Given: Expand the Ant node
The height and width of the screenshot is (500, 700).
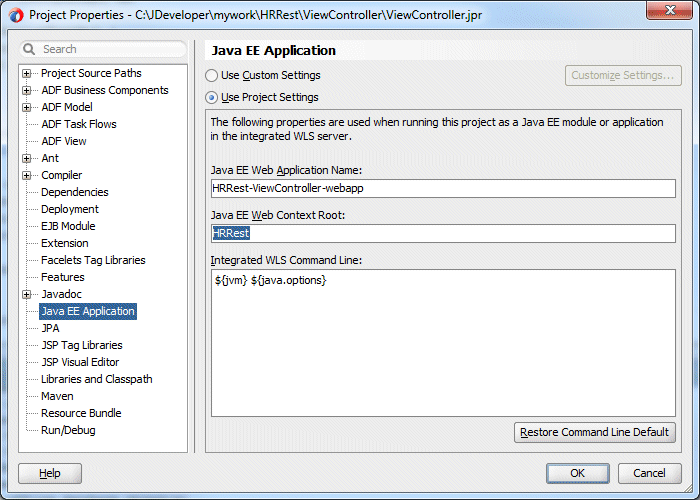Looking at the screenshot, I should pyautogui.click(x=27, y=158).
